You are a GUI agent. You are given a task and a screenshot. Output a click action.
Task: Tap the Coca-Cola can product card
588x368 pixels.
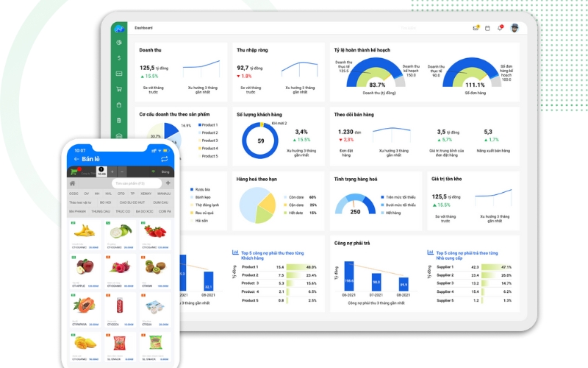[120, 309]
